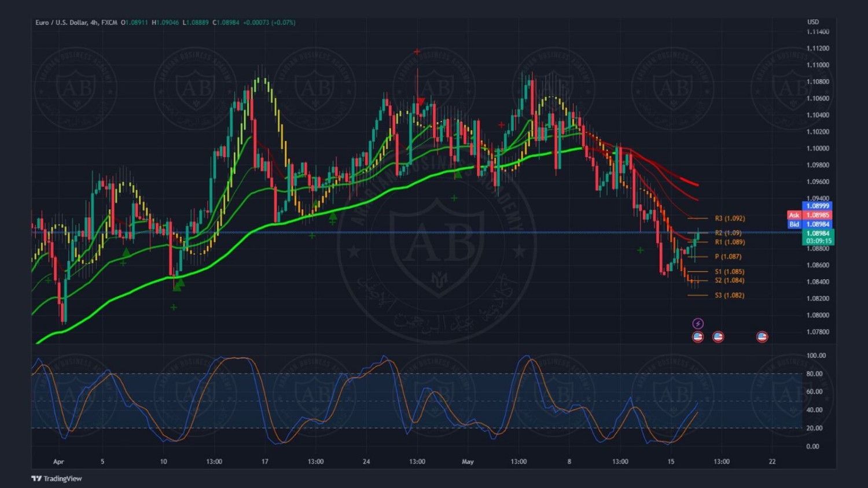Select the S1 (1.085) pivot label
This screenshot has width=868, height=488.
coord(730,272)
